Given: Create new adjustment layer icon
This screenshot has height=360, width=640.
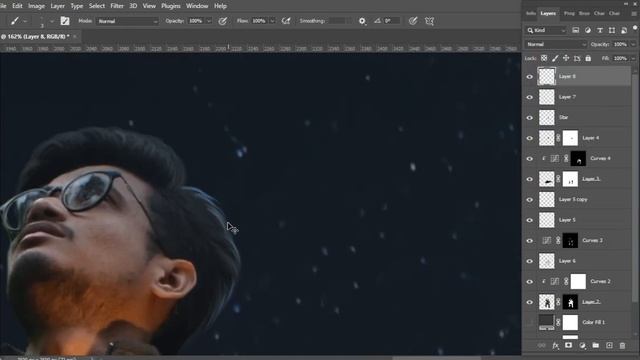Looking at the screenshot, I should pyautogui.click(x=582, y=345).
